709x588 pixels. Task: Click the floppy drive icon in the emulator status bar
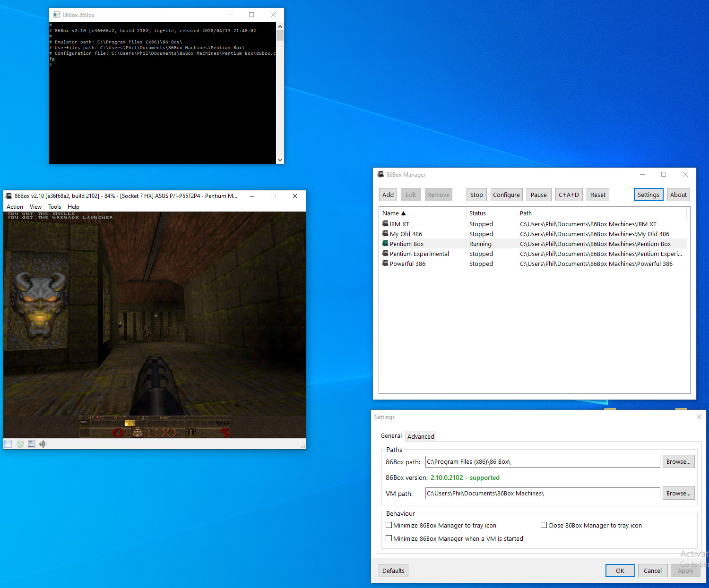click(8, 443)
